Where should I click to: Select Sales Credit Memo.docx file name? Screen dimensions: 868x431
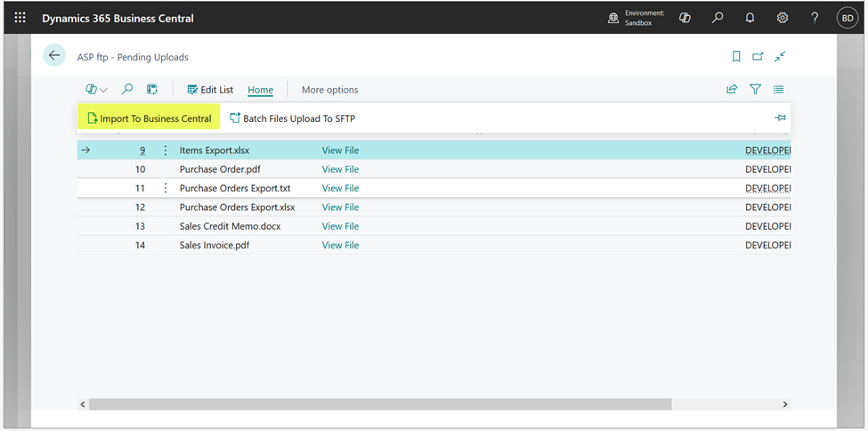click(231, 226)
